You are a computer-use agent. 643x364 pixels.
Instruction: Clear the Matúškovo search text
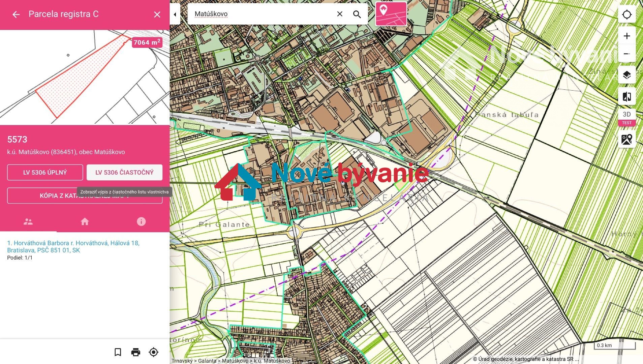[x=340, y=14]
